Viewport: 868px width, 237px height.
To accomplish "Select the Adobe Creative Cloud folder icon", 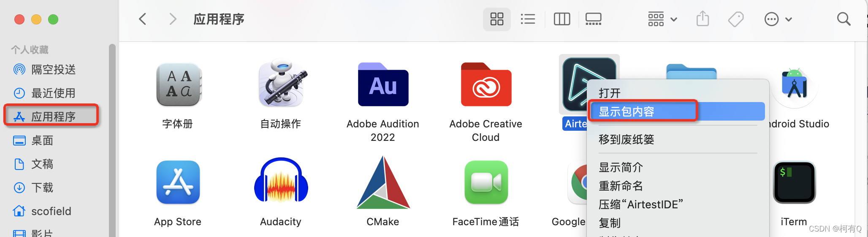I will (x=486, y=84).
